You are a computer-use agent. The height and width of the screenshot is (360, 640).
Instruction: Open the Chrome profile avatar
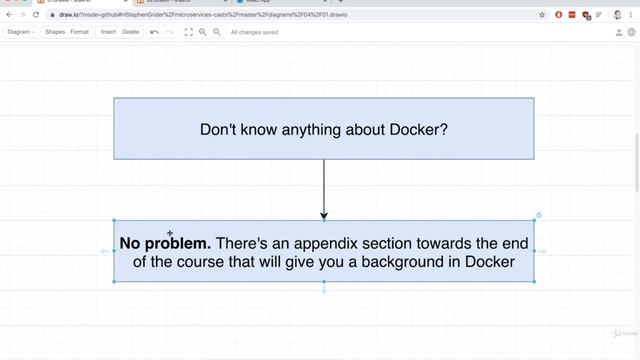618,15
